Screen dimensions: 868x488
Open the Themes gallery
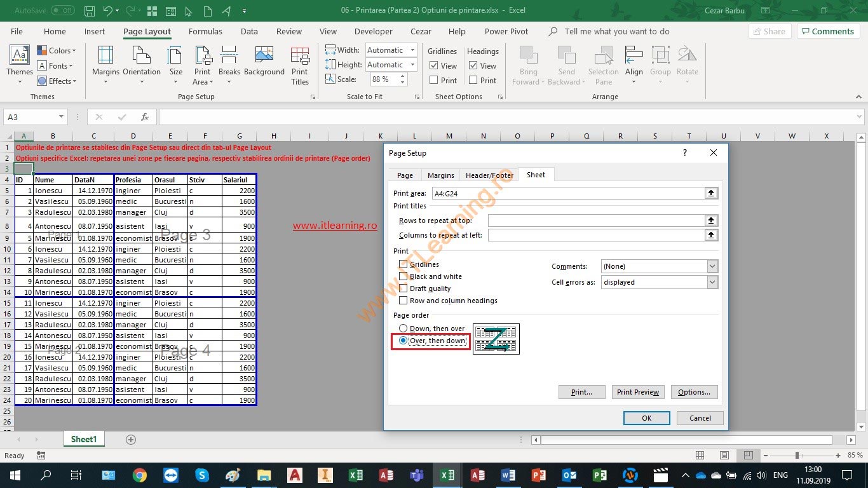click(20, 65)
